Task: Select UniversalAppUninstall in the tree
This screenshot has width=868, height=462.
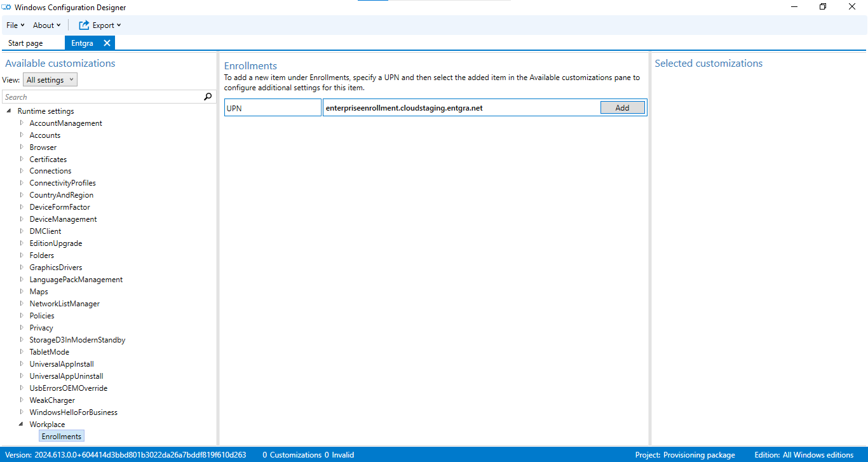Action: point(66,376)
